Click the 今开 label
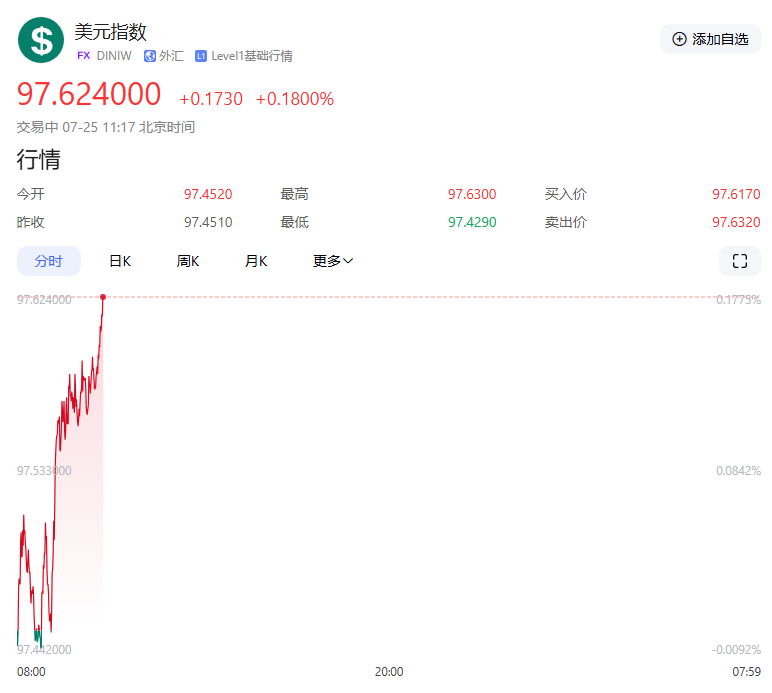This screenshot has width=772, height=693. coord(31,194)
